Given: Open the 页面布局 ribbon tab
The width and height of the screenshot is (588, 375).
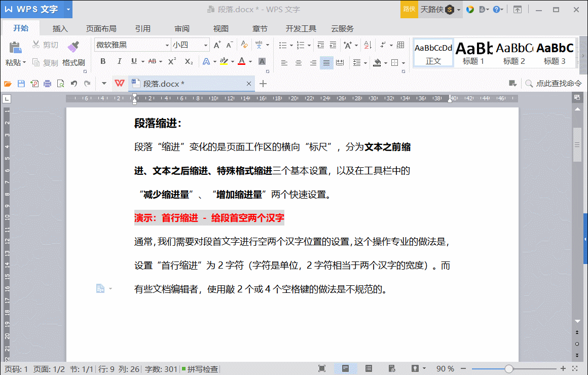Looking at the screenshot, I should point(101,28).
